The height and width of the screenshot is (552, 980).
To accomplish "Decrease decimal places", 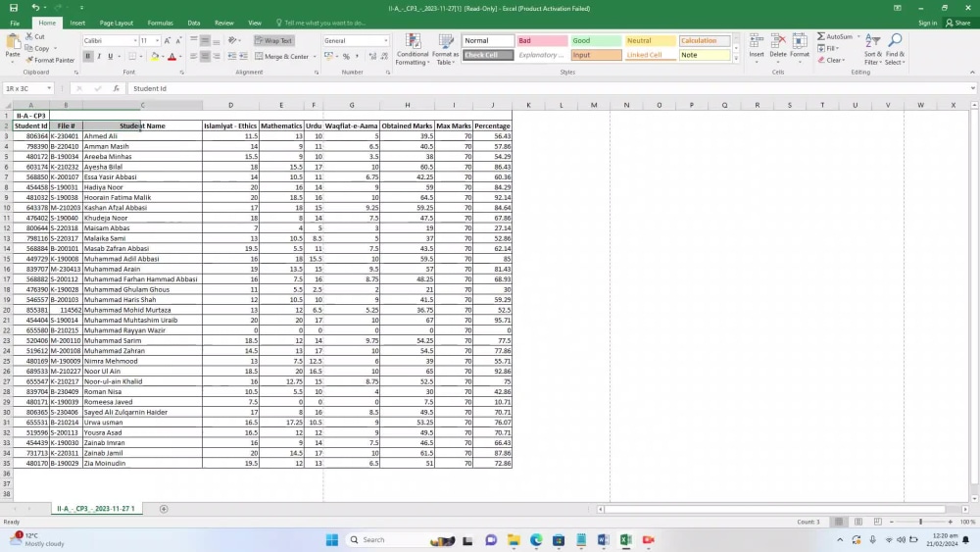I will click(384, 56).
